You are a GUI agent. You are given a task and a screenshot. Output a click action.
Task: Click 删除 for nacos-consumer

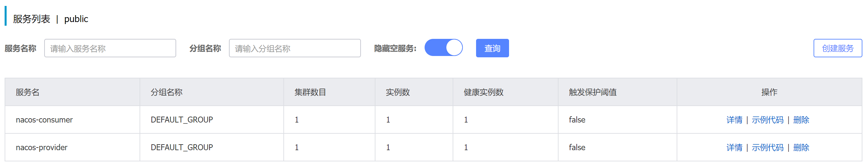(x=801, y=120)
